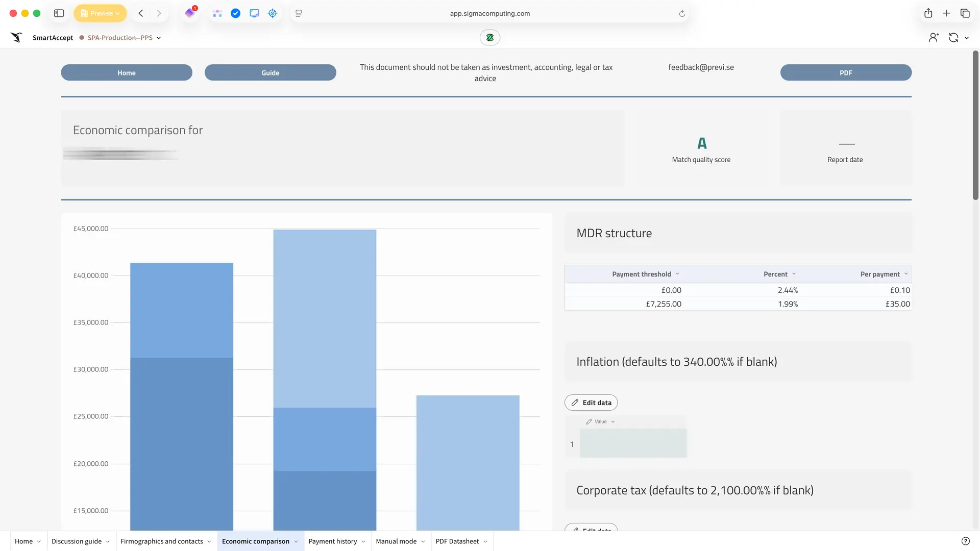Open the help question mark icon
Screen dimensions: 980x551
pyautogui.click(x=965, y=541)
